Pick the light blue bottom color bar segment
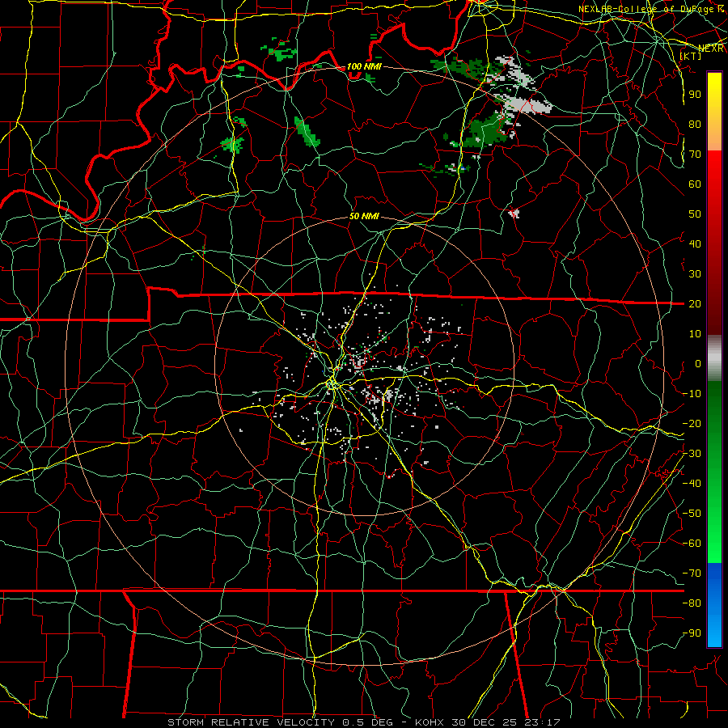Viewport: 728px width, 728px height. [x=714, y=629]
